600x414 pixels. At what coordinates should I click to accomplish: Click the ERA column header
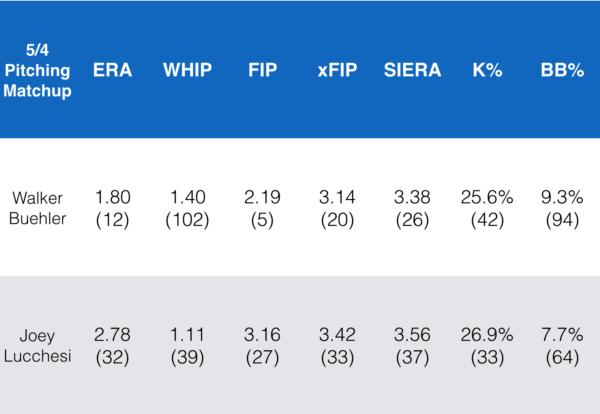pos(113,70)
